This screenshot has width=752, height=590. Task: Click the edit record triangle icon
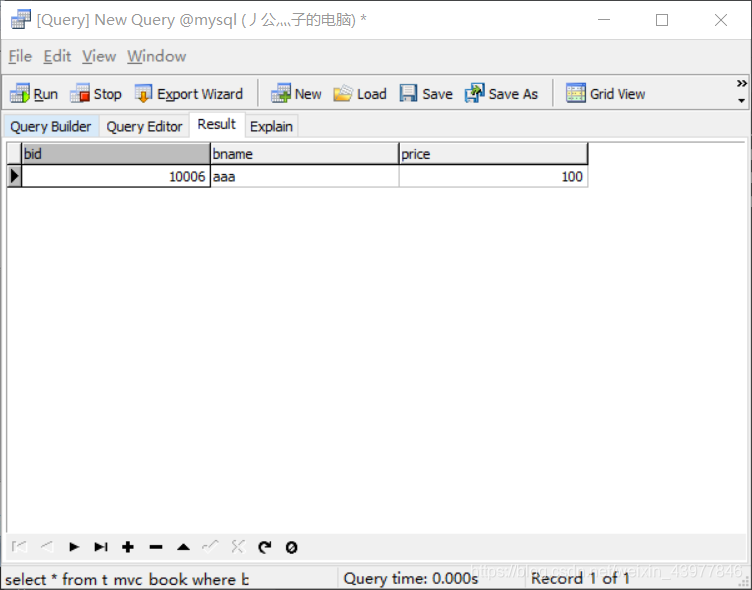click(x=183, y=547)
